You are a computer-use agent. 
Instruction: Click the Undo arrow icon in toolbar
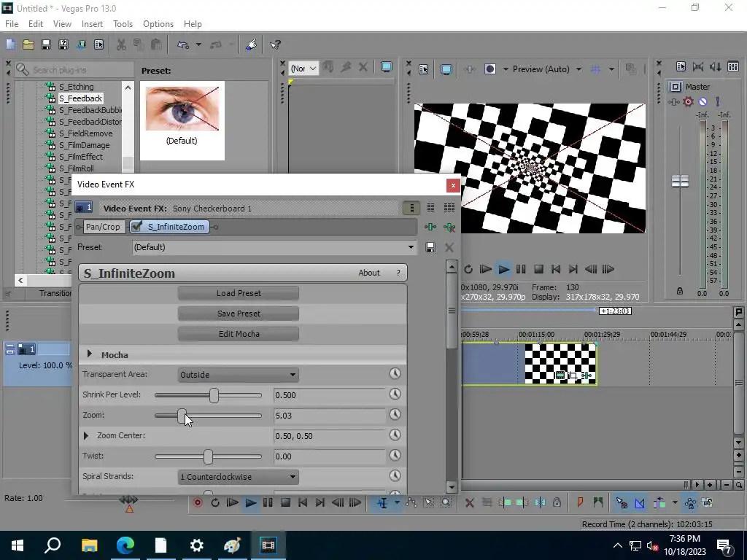pyautogui.click(x=183, y=44)
